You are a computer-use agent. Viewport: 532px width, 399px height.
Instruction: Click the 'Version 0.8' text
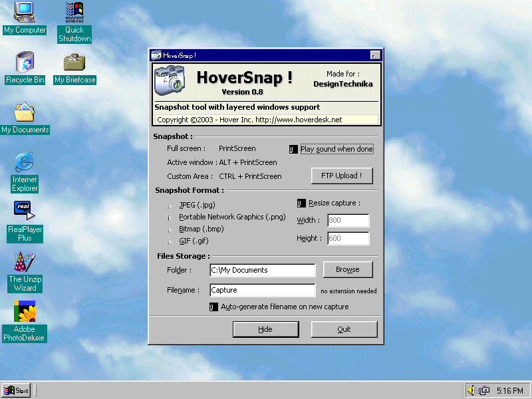click(242, 92)
